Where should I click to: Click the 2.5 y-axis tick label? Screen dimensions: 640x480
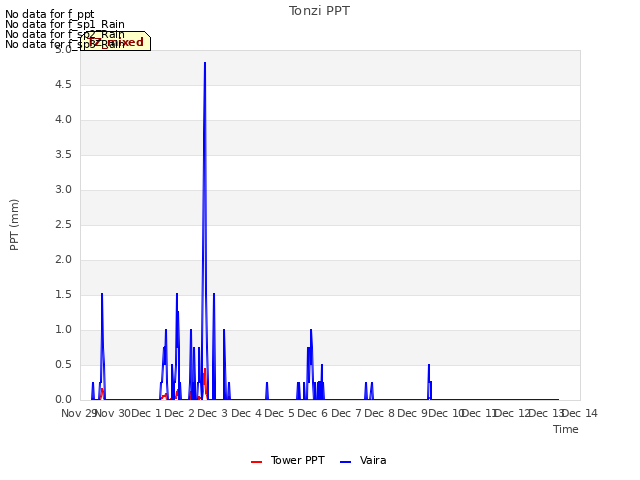click(63, 224)
